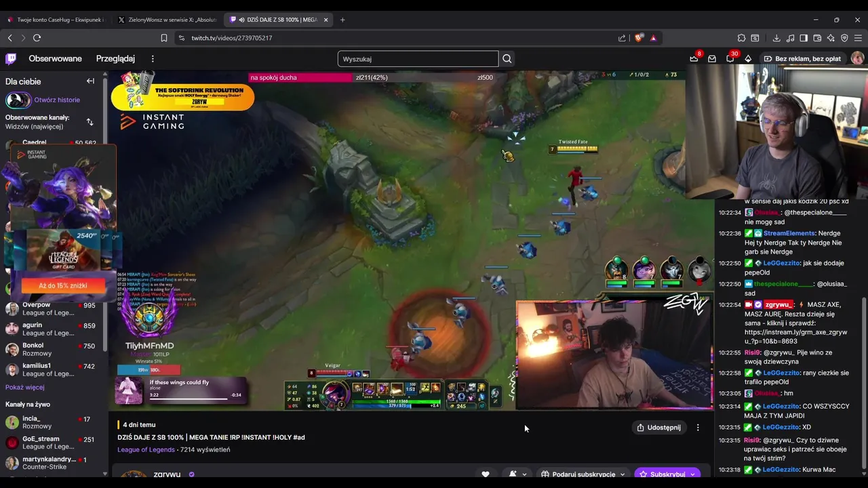Open the Obserwowane navigation item

pyautogui.click(x=55, y=59)
